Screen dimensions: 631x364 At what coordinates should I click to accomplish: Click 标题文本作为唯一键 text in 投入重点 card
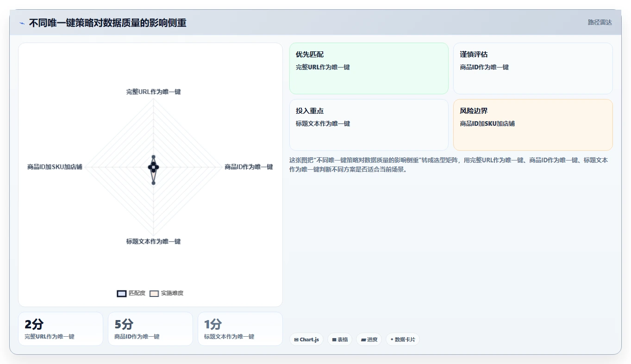(x=323, y=123)
